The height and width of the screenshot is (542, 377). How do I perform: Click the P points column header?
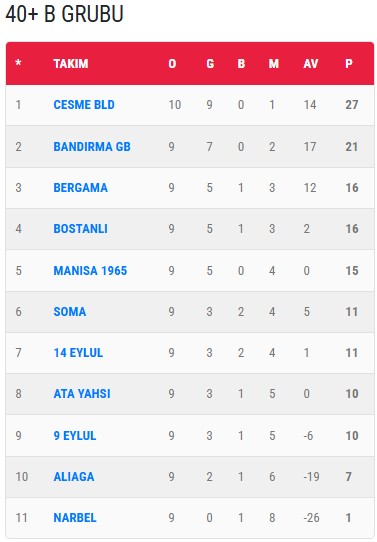coord(349,64)
